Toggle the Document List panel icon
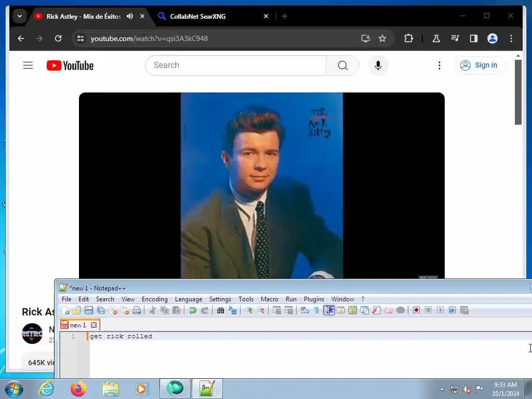The width and height of the screenshot is (532, 399). (x=365, y=310)
